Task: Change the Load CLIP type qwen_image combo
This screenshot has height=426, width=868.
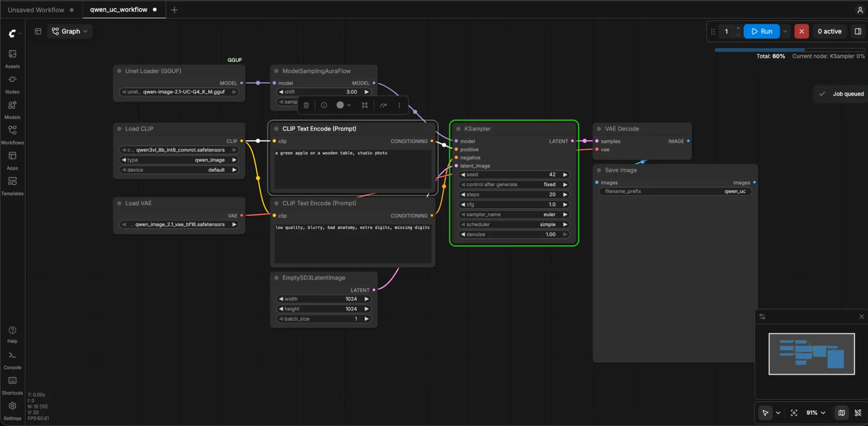Action: point(179,160)
